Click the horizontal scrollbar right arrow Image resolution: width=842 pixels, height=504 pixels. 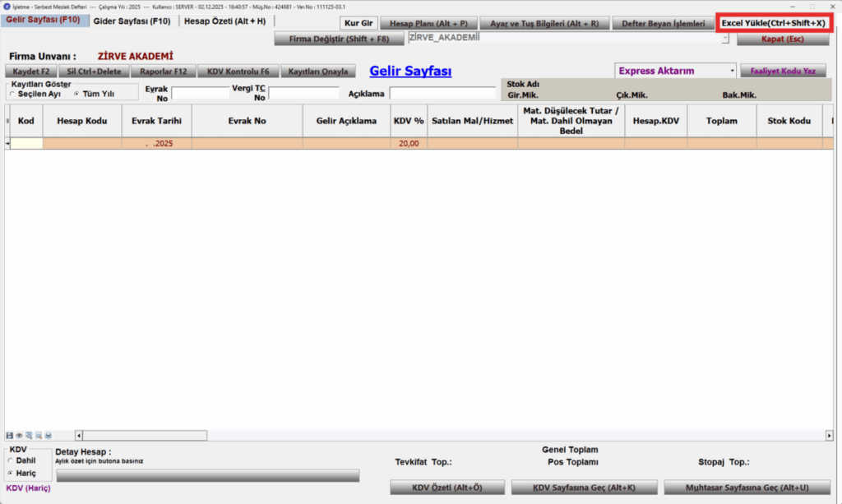tap(829, 435)
